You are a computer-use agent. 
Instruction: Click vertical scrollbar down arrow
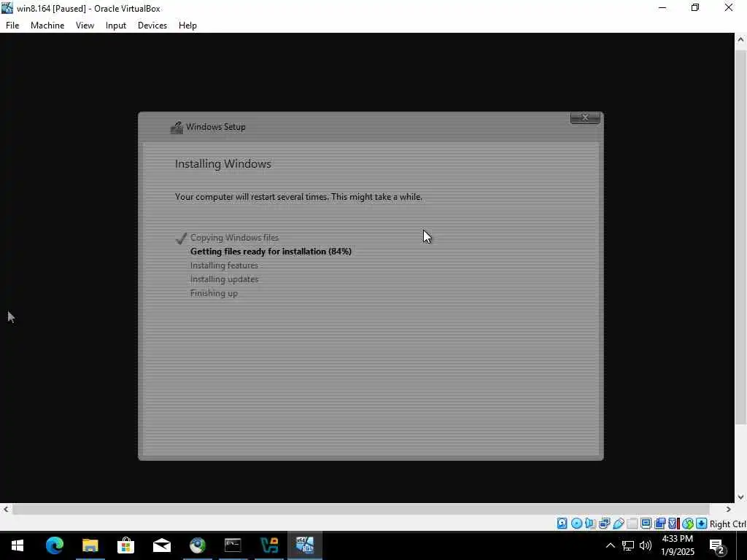pyautogui.click(x=740, y=497)
